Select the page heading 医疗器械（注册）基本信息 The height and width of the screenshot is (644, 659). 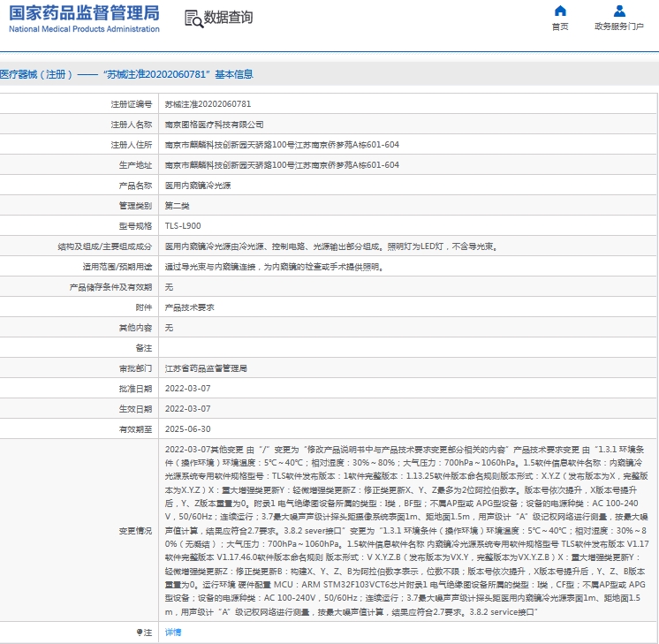pyautogui.click(x=126, y=74)
